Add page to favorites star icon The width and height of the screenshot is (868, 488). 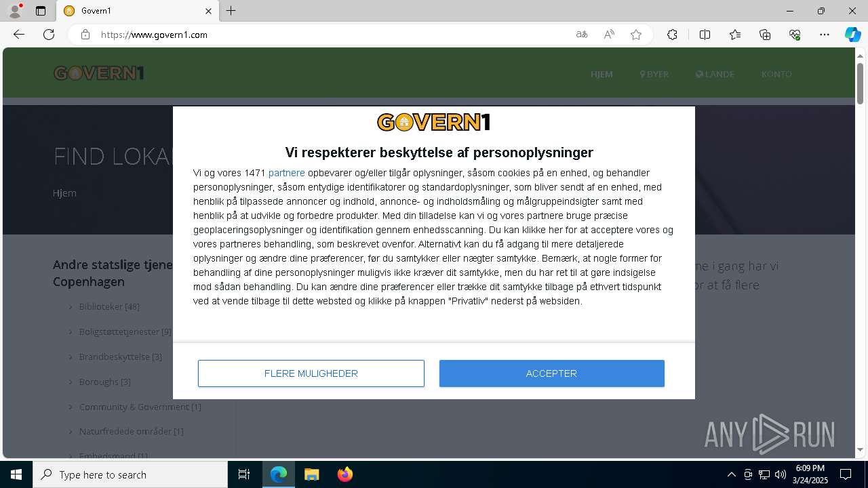click(636, 35)
